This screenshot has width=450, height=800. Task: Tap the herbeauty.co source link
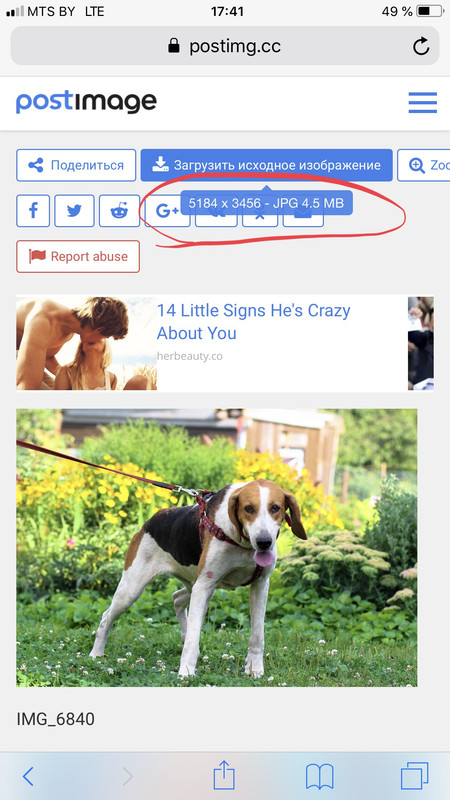coord(190,356)
